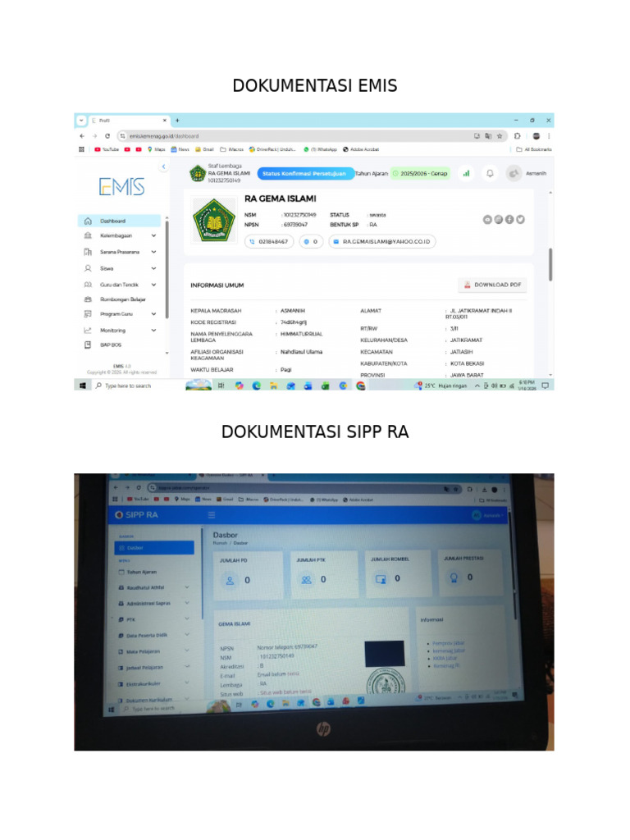This screenshot has width=630, height=840.
Task: Click the Asmanih profile avatar in EMIS
Action: pyautogui.click(x=514, y=174)
